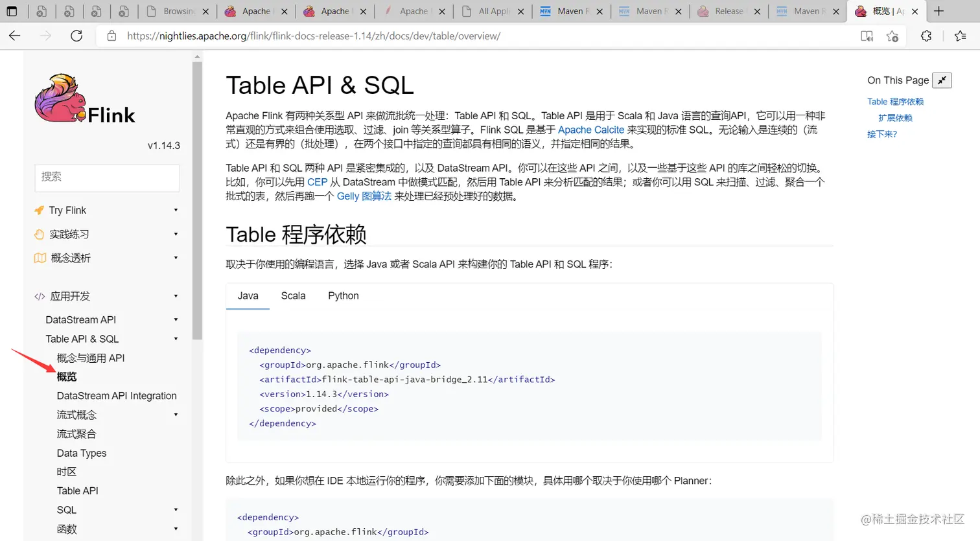Viewport: 980px width, 541px height.
Task: Add this page to favorites
Action: (x=892, y=36)
